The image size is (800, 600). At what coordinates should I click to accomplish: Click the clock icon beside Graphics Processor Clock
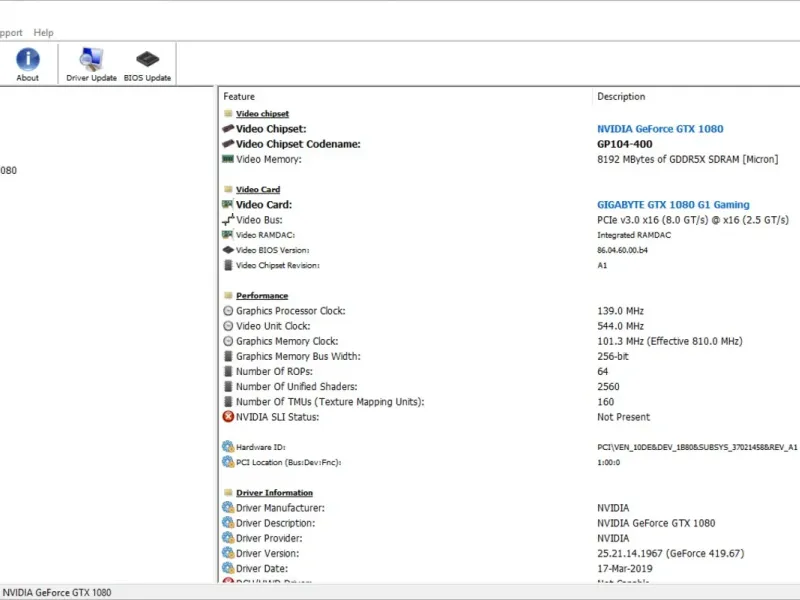[228, 311]
